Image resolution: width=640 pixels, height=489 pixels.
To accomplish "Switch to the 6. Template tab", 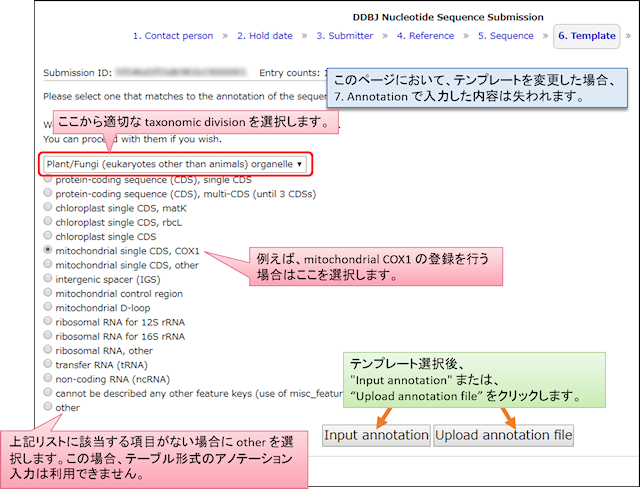I will 587,36.
